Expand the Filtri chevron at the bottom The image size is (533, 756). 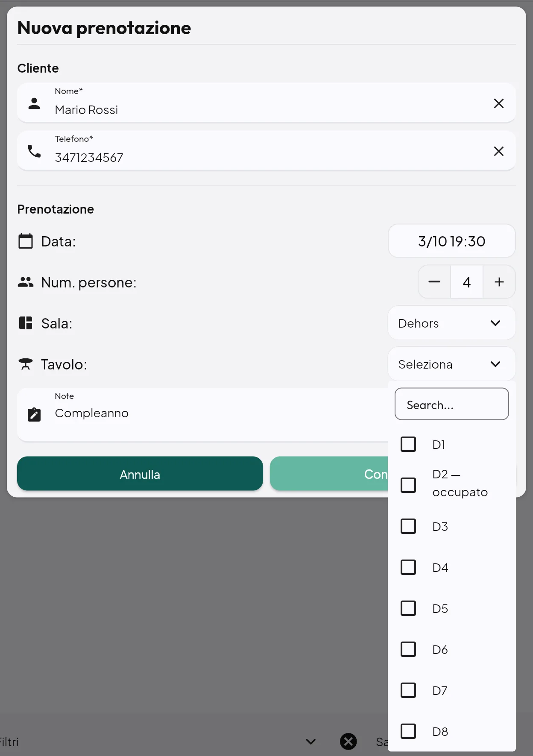(311, 741)
